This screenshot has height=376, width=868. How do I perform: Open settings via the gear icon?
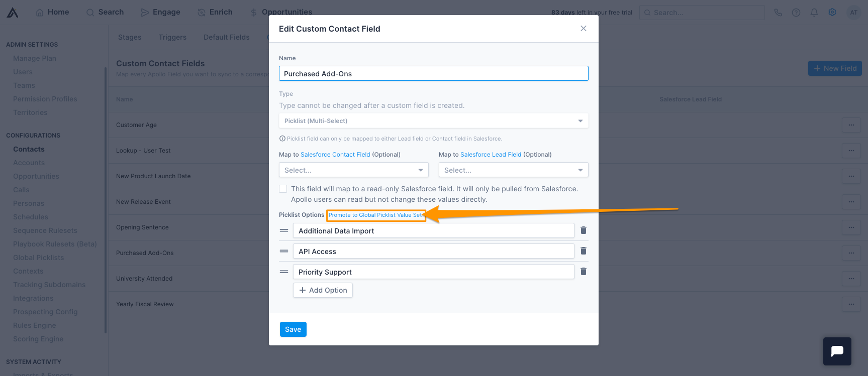pyautogui.click(x=832, y=12)
